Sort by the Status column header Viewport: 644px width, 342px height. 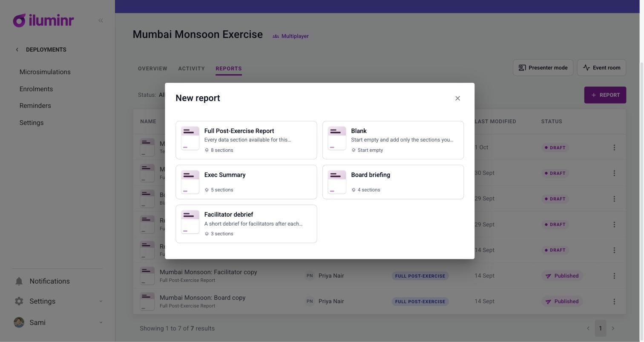pyautogui.click(x=552, y=122)
